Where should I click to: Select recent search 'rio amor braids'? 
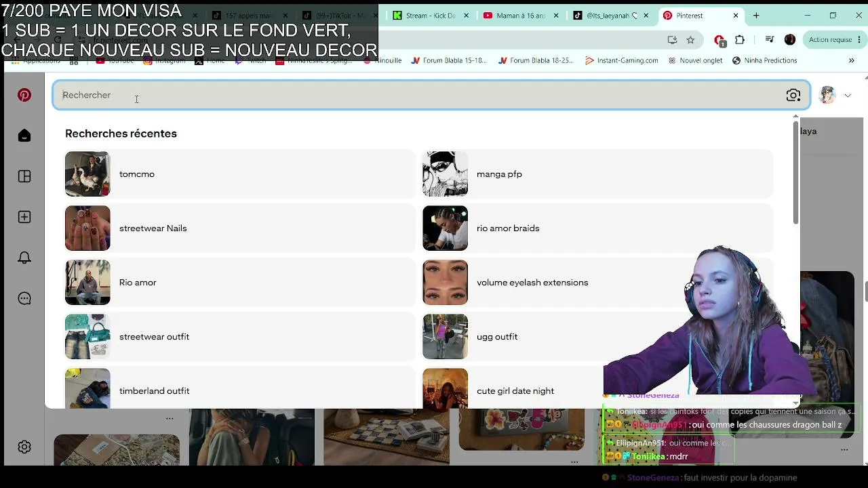click(597, 228)
